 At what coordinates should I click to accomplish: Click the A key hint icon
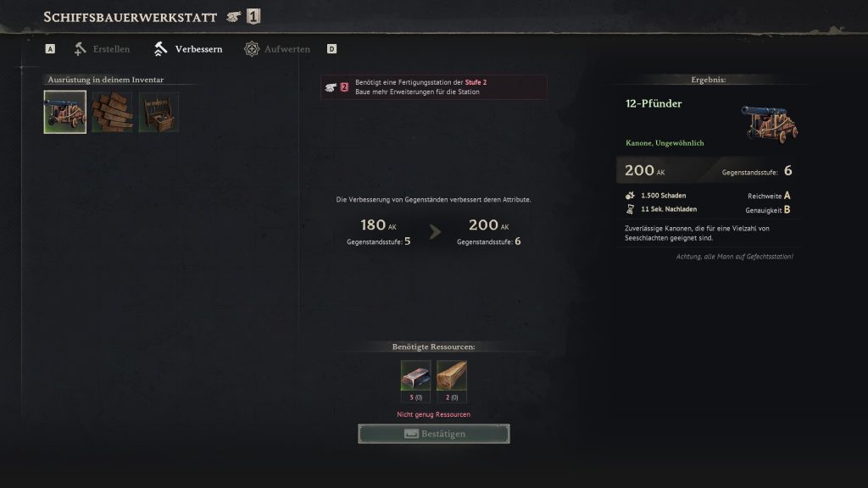pos(50,49)
